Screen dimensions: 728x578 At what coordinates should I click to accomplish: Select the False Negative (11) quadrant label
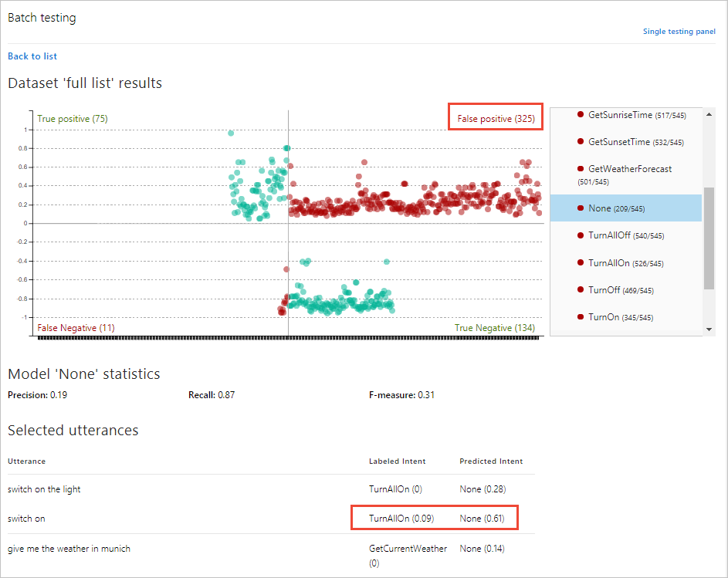76,328
